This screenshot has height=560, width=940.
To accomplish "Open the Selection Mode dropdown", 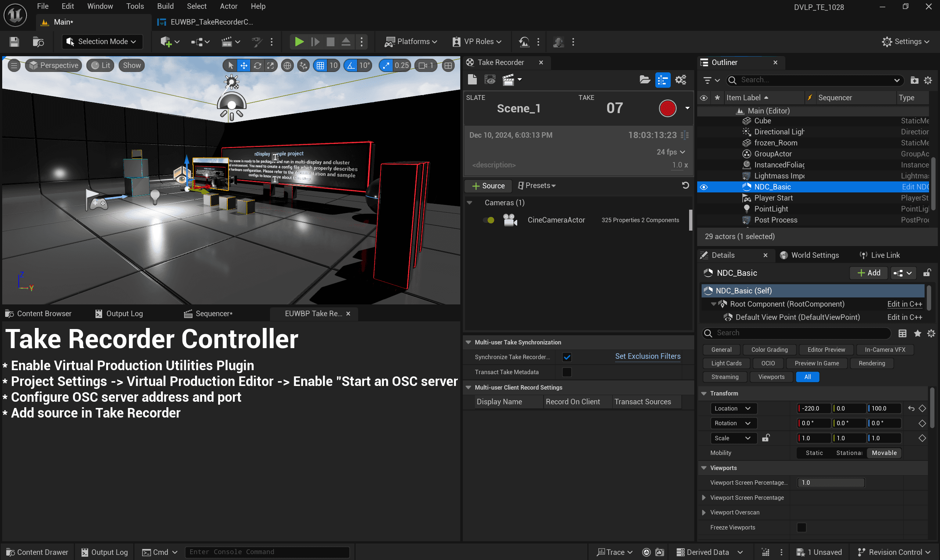I will click(x=102, y=41).
